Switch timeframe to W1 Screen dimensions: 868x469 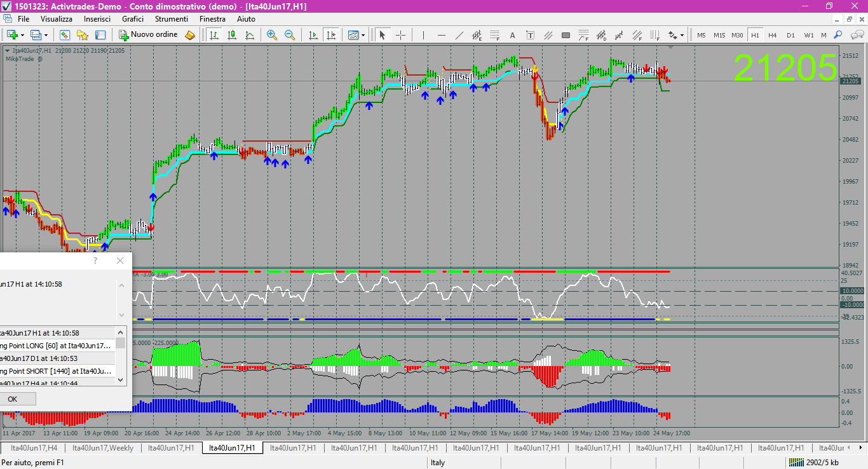pos(808,35)
